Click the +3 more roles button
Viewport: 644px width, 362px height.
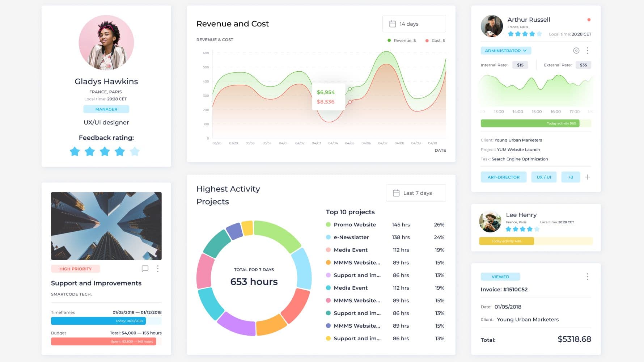571,177
